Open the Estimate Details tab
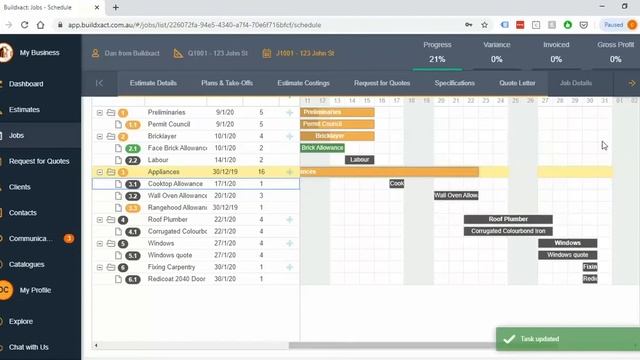Screen dimensions: 640x360 (153, 83)
